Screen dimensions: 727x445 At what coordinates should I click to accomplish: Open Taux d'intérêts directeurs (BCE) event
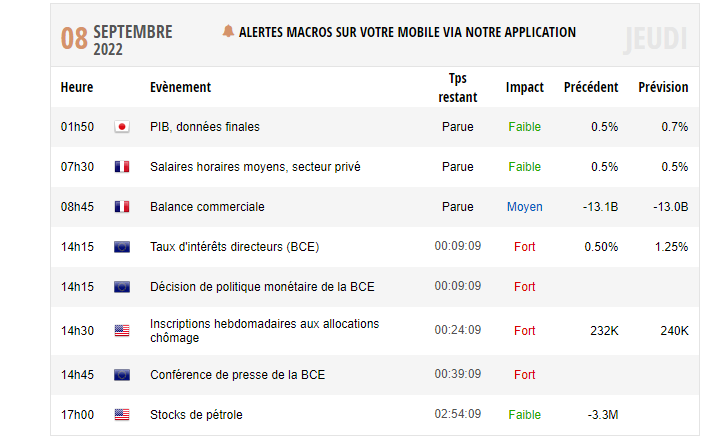tap(234, 247)
